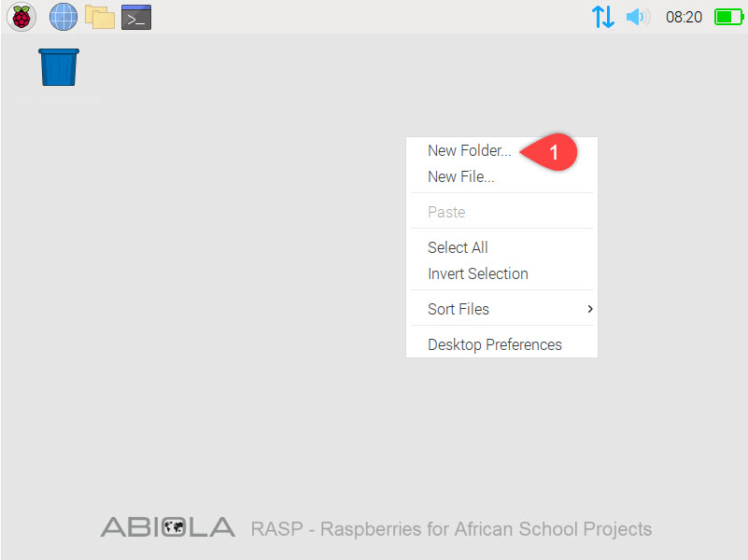Click the ABIOLA logo on the wallpaper
Screen dimensions: 748x560
168,528
